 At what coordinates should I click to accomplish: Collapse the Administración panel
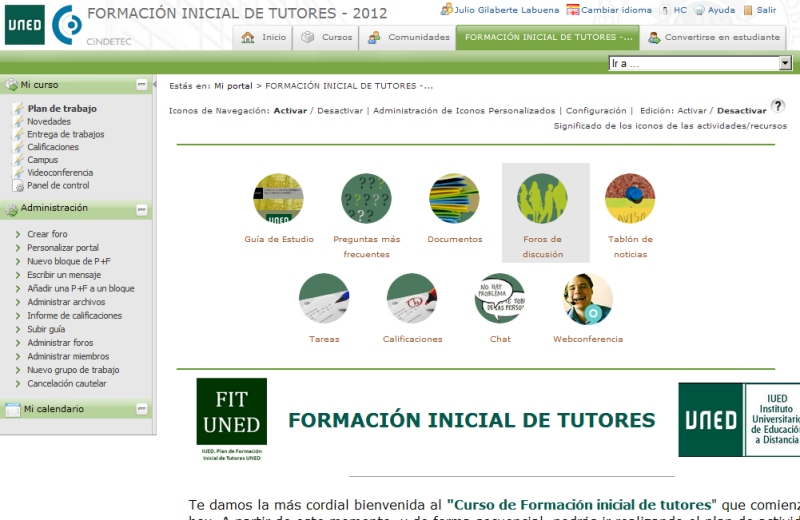click(142, 209)
